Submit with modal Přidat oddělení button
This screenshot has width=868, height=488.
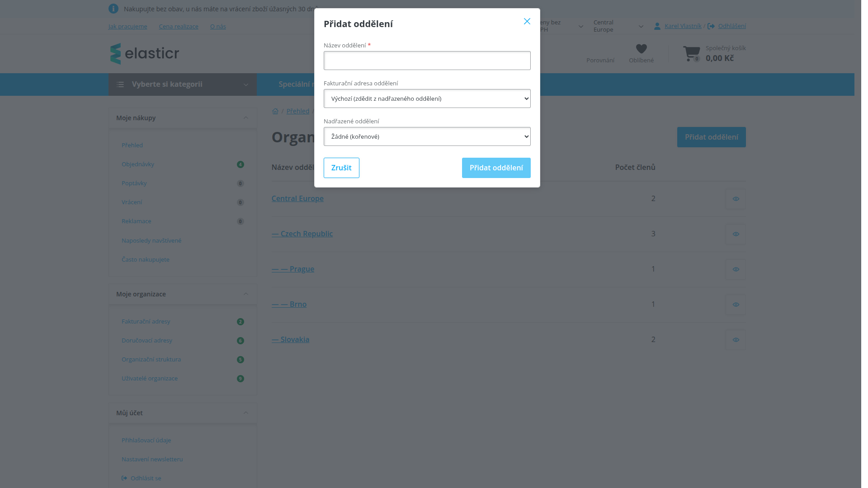(496, 168)
